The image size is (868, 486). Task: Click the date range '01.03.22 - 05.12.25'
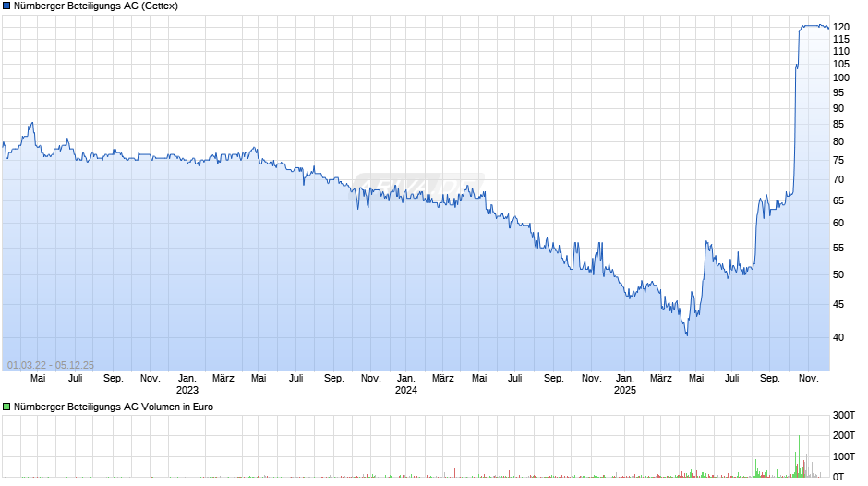pos(51,365)
